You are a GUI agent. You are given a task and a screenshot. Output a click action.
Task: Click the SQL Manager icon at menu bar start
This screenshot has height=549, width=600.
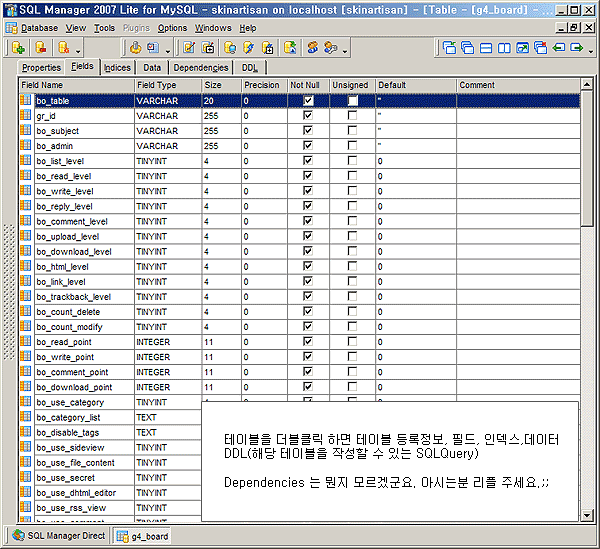[11, 28]
